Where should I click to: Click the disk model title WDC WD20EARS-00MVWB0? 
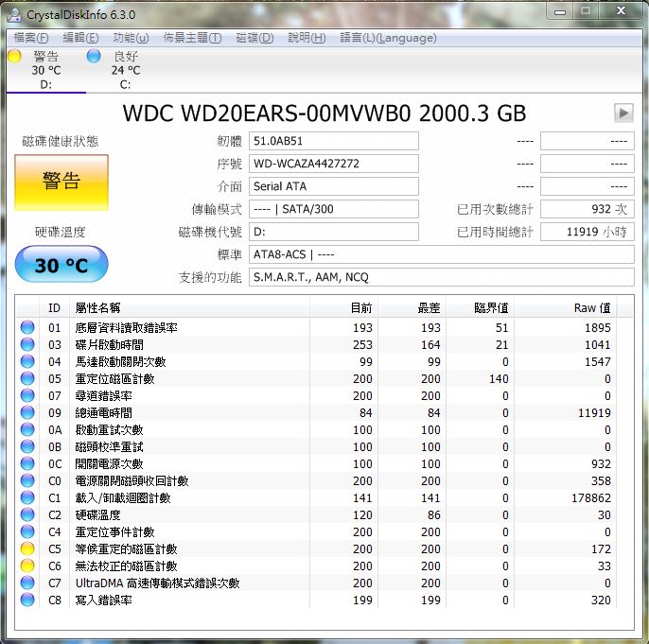pos(267,113)
